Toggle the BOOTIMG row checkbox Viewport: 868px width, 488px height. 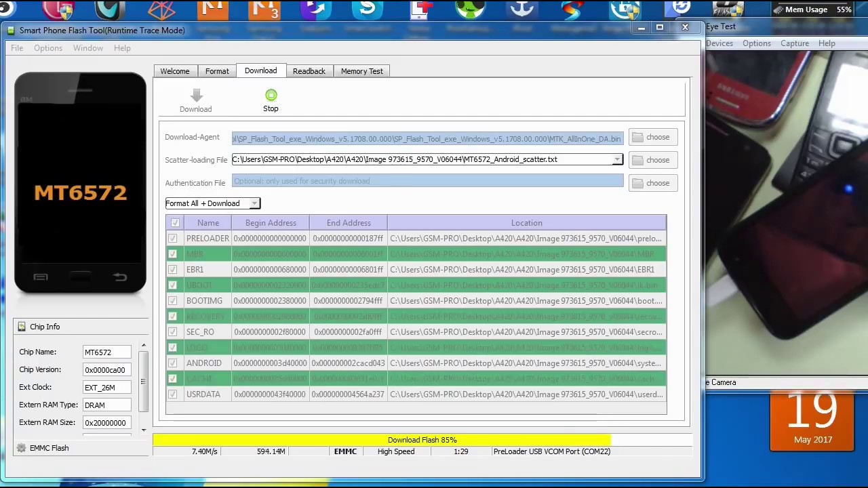173,301
